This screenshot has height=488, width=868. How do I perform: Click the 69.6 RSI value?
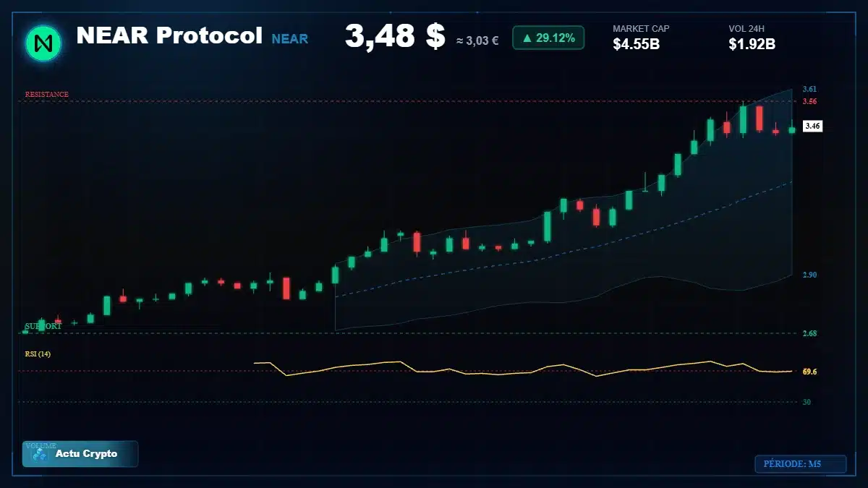click(x=809, y=372)
